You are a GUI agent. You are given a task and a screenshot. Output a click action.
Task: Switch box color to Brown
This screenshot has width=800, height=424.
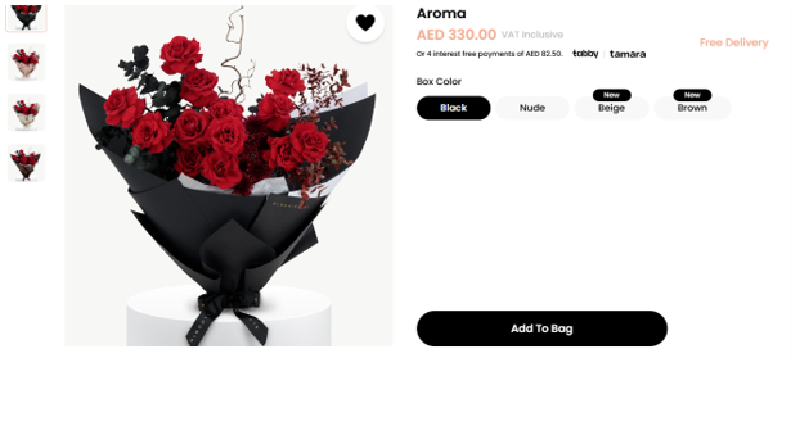(692, 108)
